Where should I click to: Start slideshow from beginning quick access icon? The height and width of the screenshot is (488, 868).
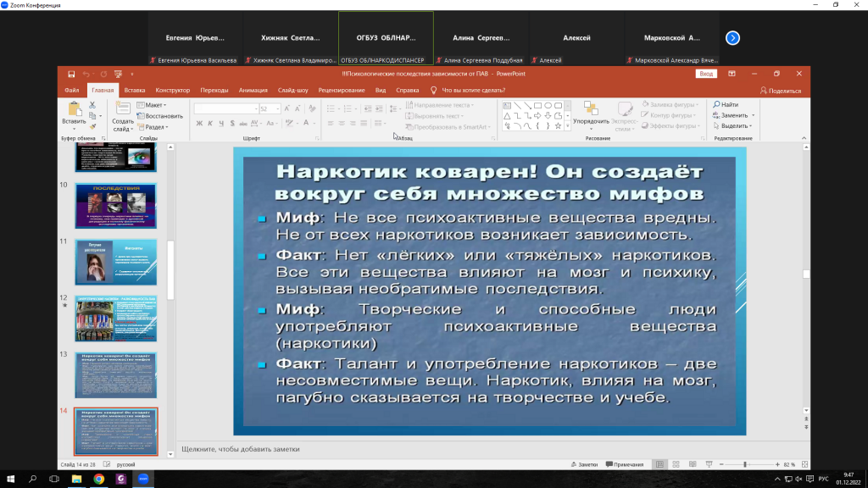coord(118,74)
